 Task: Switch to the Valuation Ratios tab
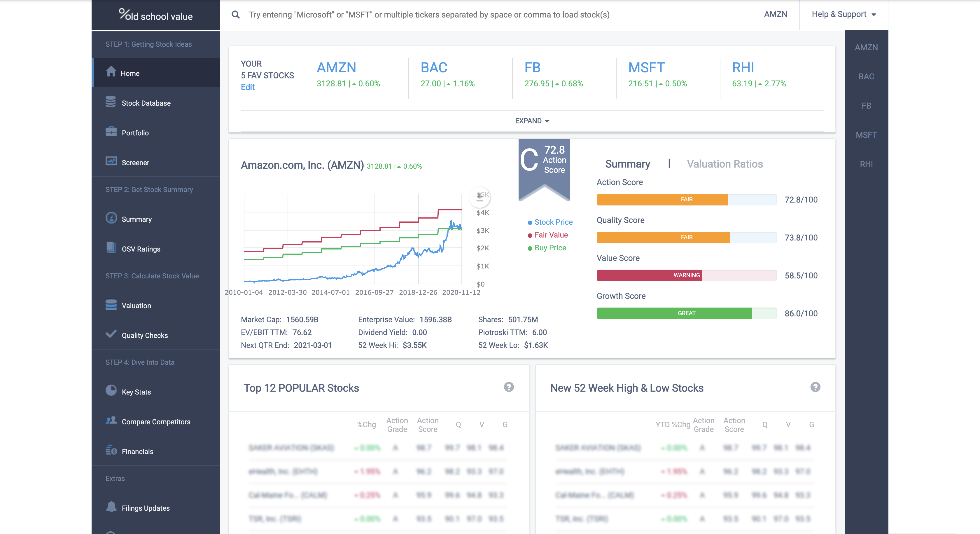724,164
